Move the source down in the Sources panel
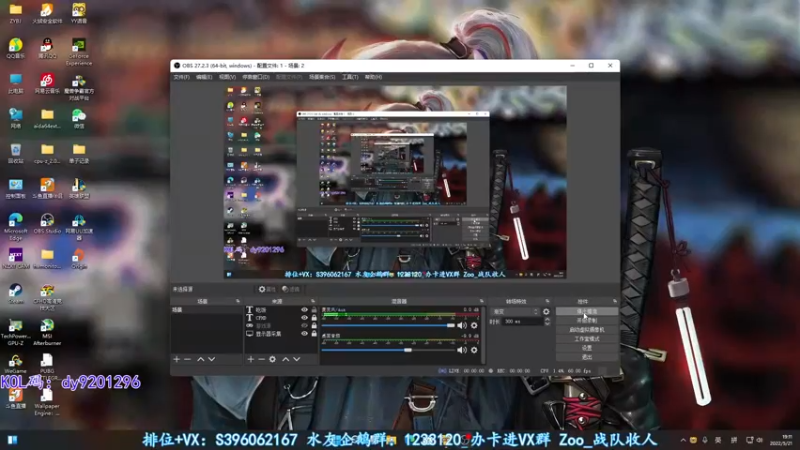Screen dimensions: 800x450 [x=296, y=359]
